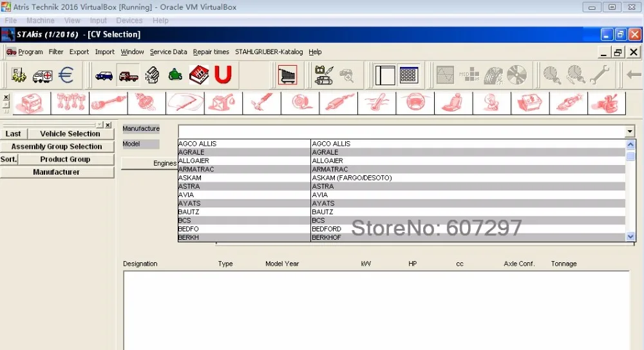Viewport: 644px width, 350px height.
Task: Select the blue passenger car icon
Action: click(104, 75)
